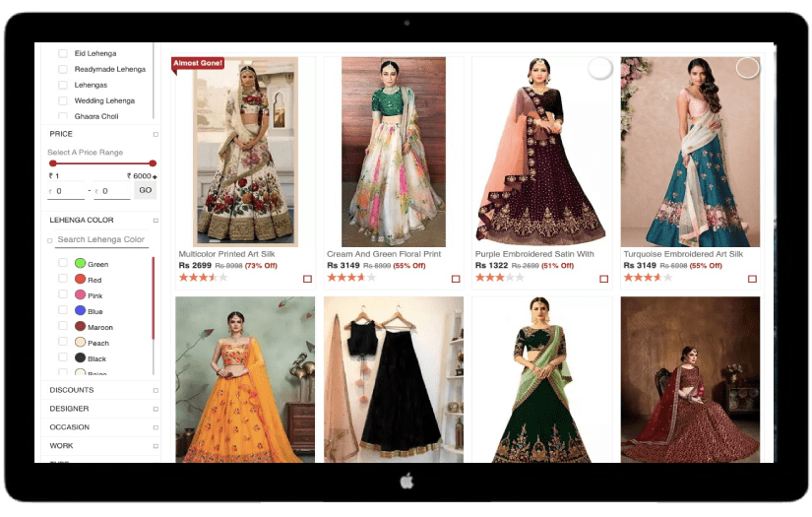Tick the Readymade Lehenga checkbox
The image size is (812, 517).
pyautogui.click(x=63, y=69)
